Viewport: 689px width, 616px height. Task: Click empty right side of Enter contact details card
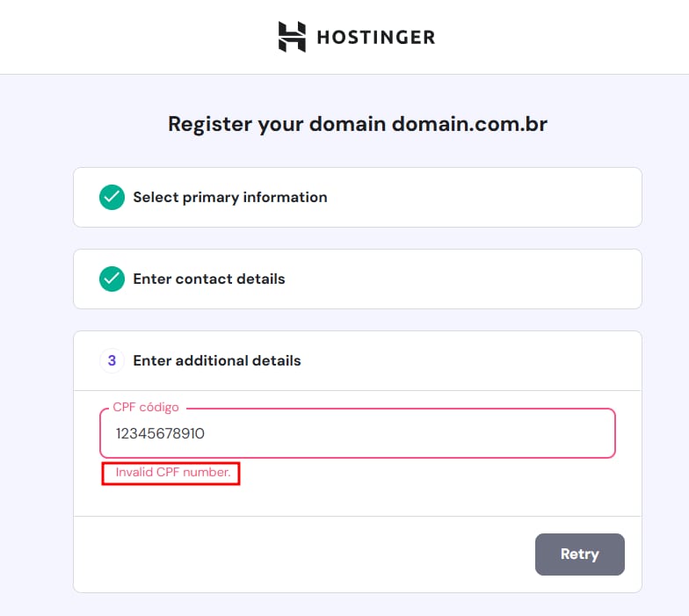[x=527, y=279]
